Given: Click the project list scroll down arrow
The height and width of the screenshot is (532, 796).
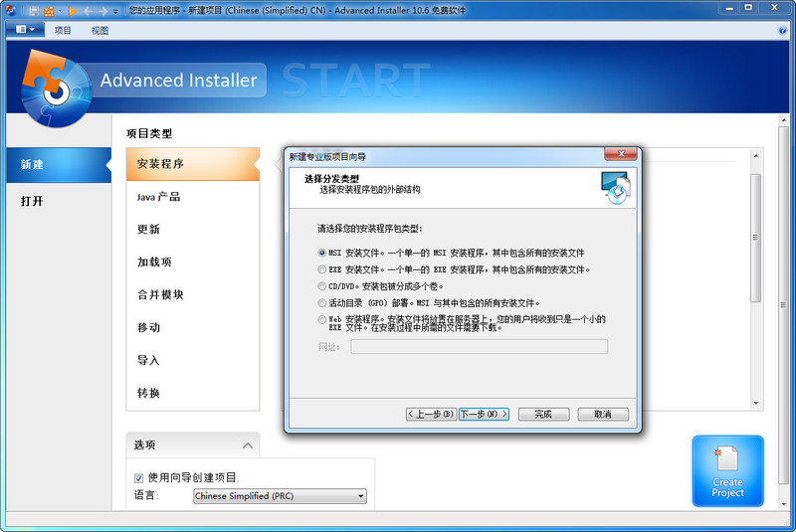Looking at the screenshot, I should 756,403.
